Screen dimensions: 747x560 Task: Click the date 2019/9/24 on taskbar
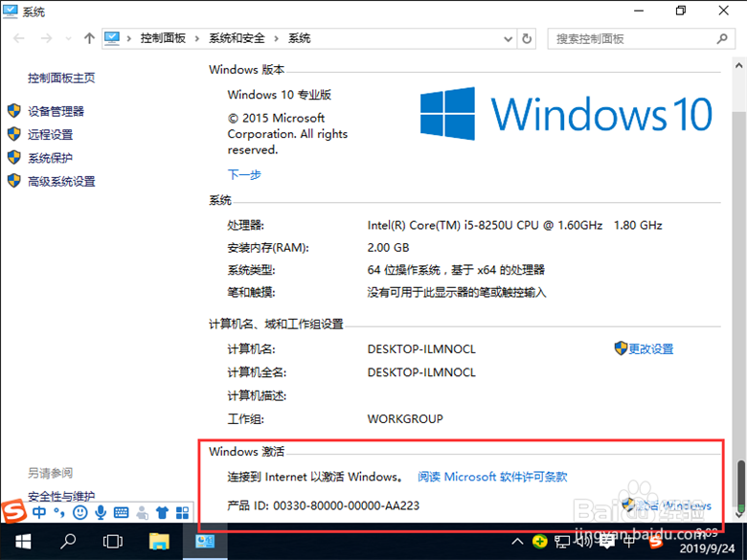pyautogui.click(x=707, y=549)
